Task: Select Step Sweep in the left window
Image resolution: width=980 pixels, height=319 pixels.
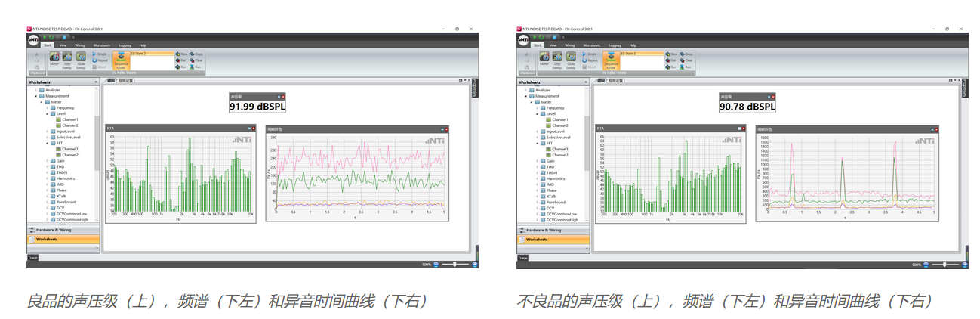Action: (67, 59)
